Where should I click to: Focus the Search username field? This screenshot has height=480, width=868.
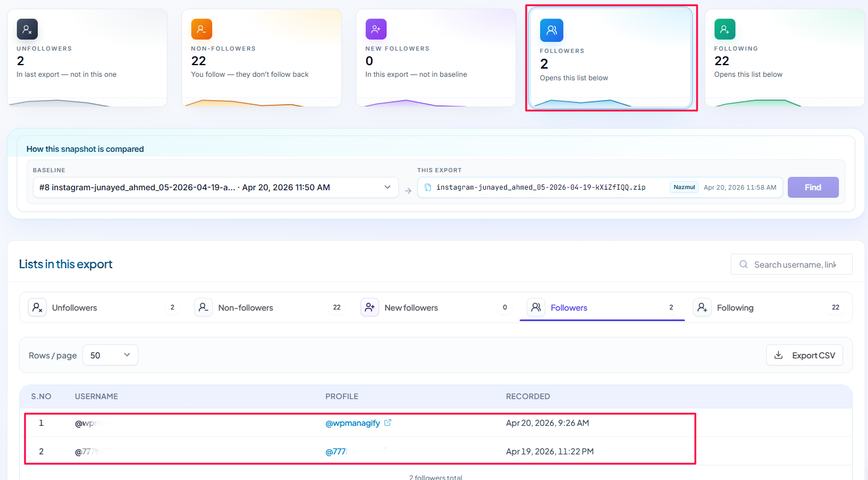tap(792, 264)
